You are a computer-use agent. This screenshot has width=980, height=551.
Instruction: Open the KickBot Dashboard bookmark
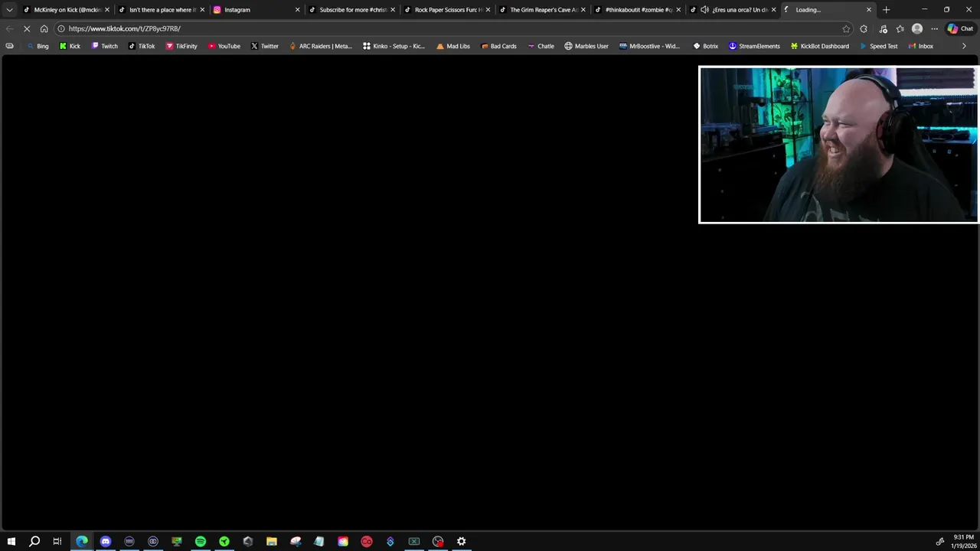(x=820, y=46)
